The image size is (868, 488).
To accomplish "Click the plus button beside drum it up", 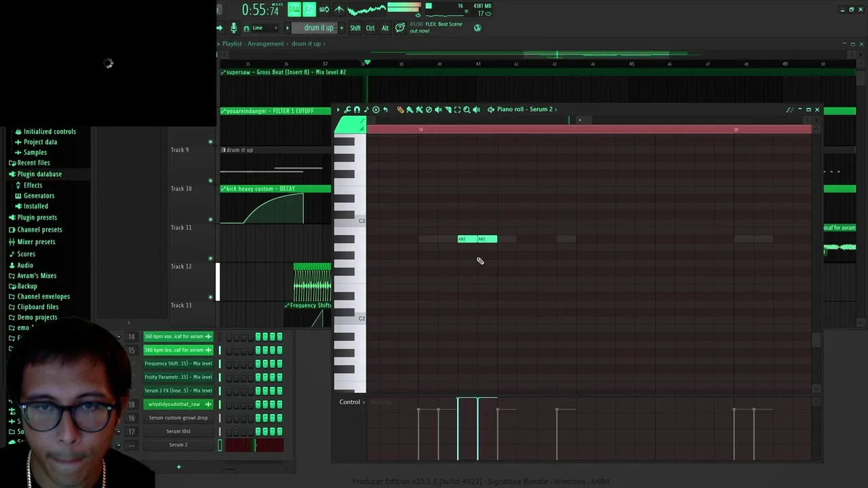I will pos(341,28).
